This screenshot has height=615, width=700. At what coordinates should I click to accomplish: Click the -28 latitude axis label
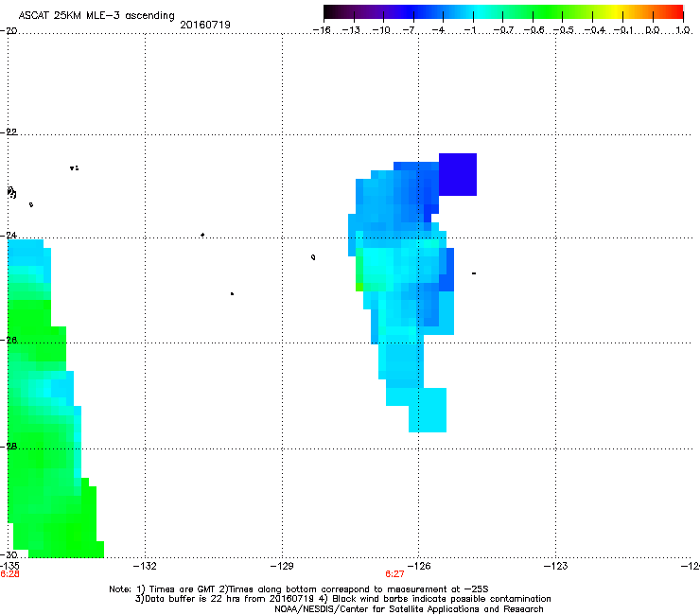9,446
